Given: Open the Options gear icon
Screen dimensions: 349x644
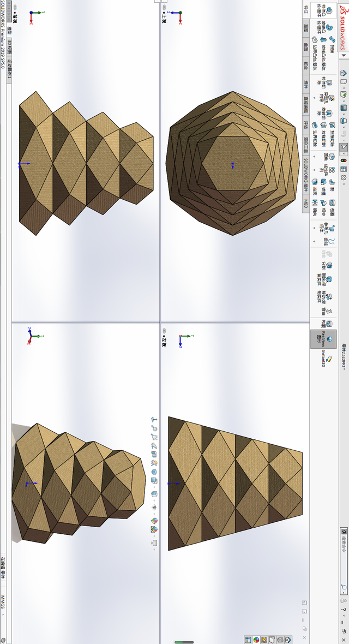Looking at the screenshot, I should 343,177.
